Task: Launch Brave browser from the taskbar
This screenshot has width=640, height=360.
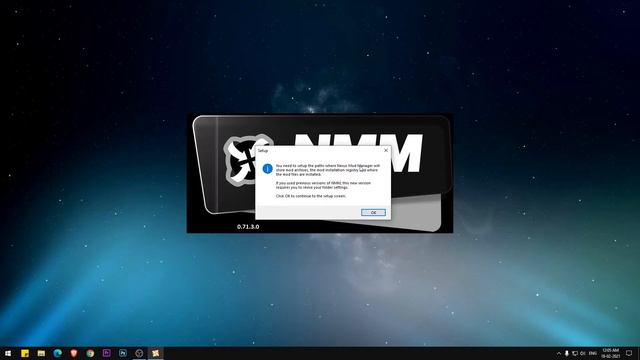Action: [74, 353]
